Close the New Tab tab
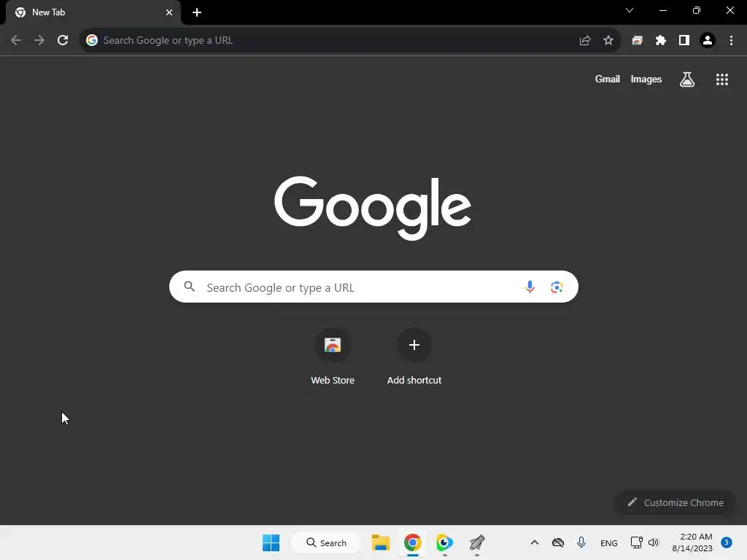This screenshot has height=560, width=747. pyautogui.click(x=169, y=12)
